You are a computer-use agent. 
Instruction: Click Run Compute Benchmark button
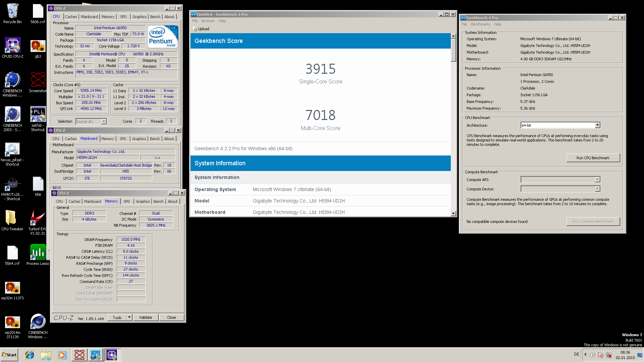(593, 222)
